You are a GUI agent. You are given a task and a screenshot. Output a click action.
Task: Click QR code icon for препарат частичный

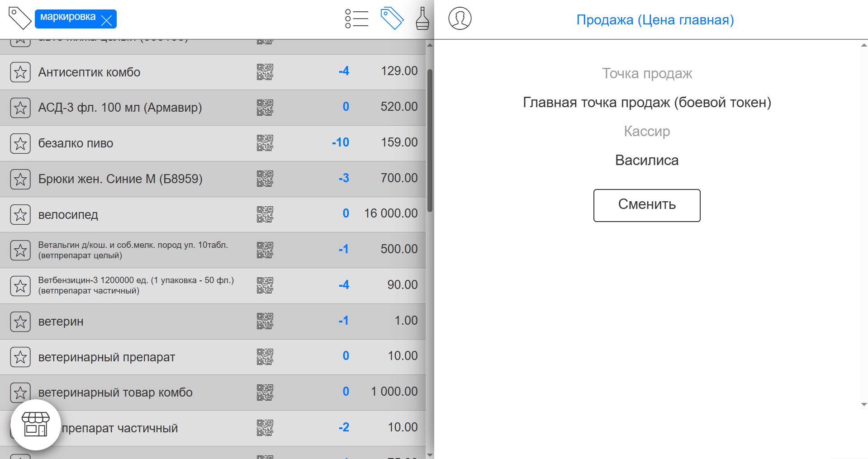[x=265, y=428]
